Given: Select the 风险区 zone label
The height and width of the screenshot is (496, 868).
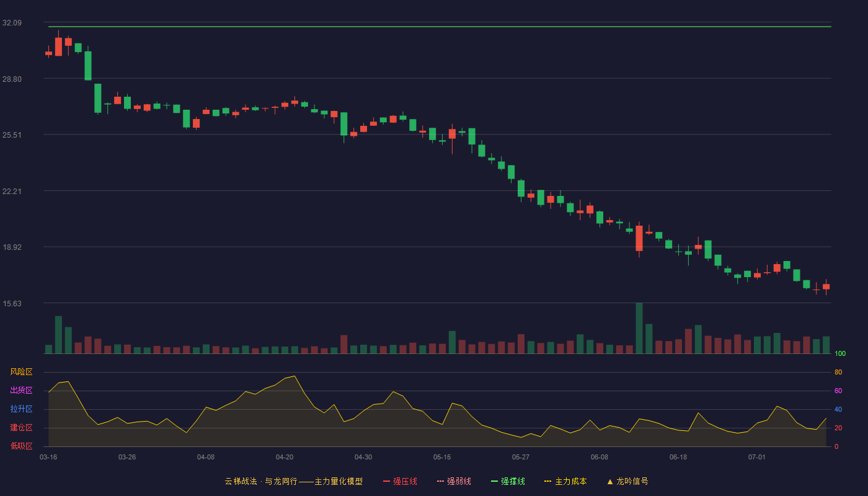Looking at the screenshot, I should tap(21, 372).
